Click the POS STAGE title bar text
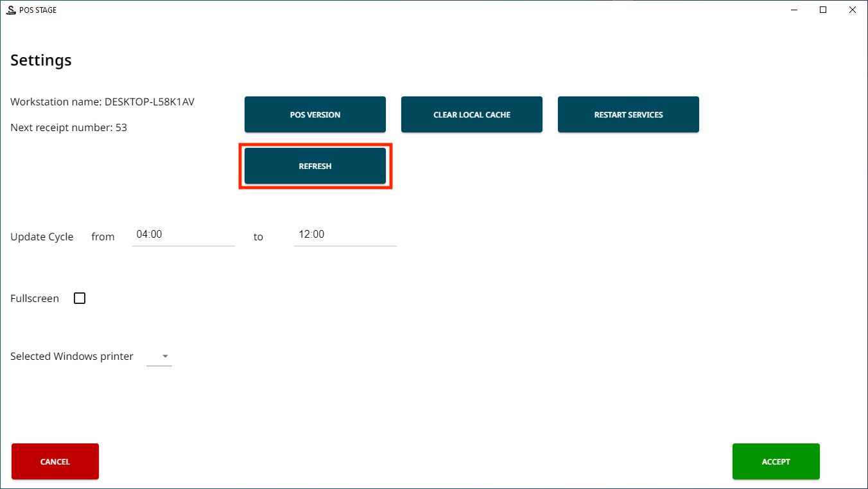This screenshot has height=489, width=868. click(38, 10)
